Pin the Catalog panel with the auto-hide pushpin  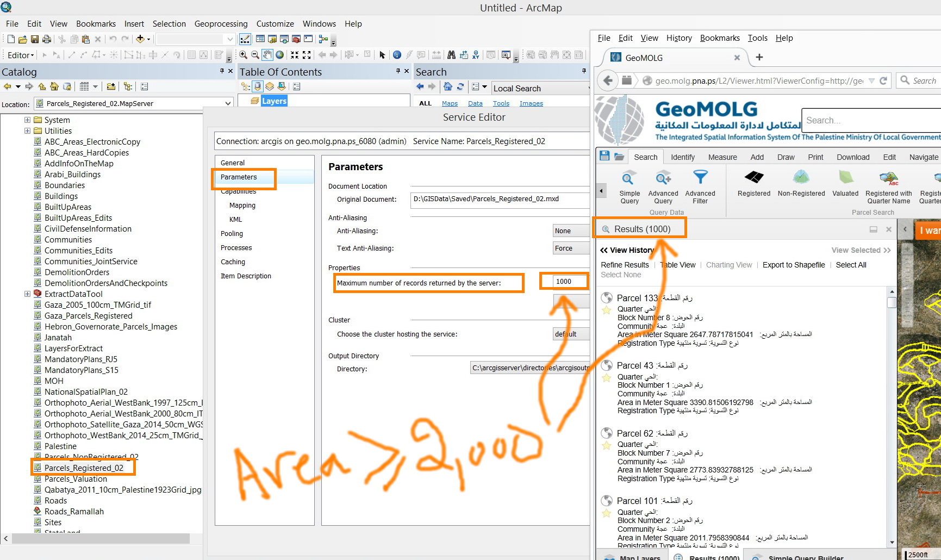coord(222,71)
